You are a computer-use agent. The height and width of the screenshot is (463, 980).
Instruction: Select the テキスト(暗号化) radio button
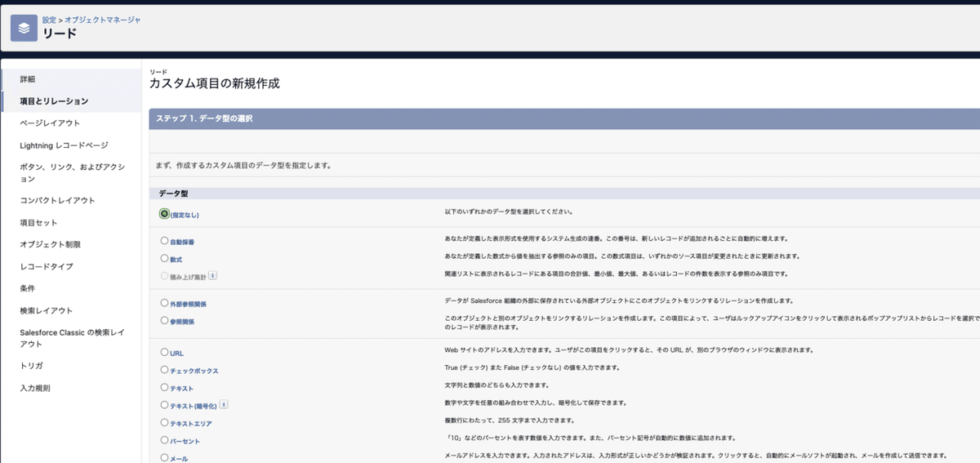tap(164, 404)
